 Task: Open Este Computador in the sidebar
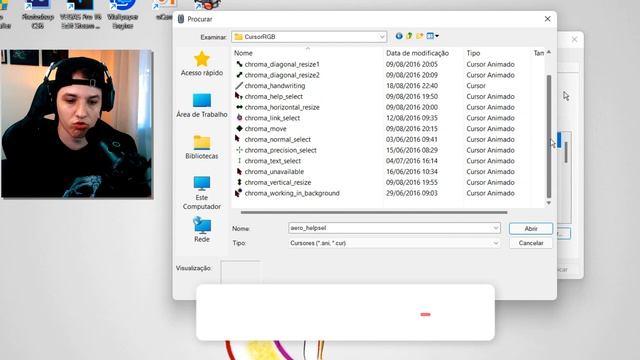point(202,193)
